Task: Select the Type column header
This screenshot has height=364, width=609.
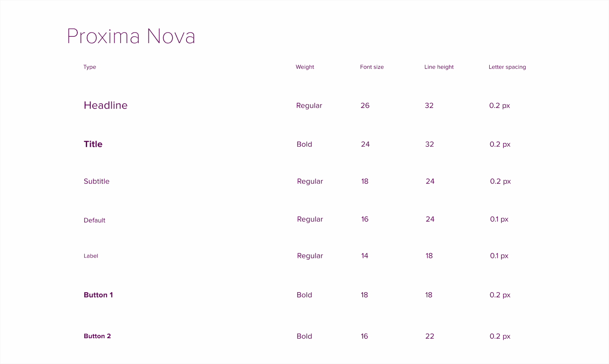Action: (90, 67)
